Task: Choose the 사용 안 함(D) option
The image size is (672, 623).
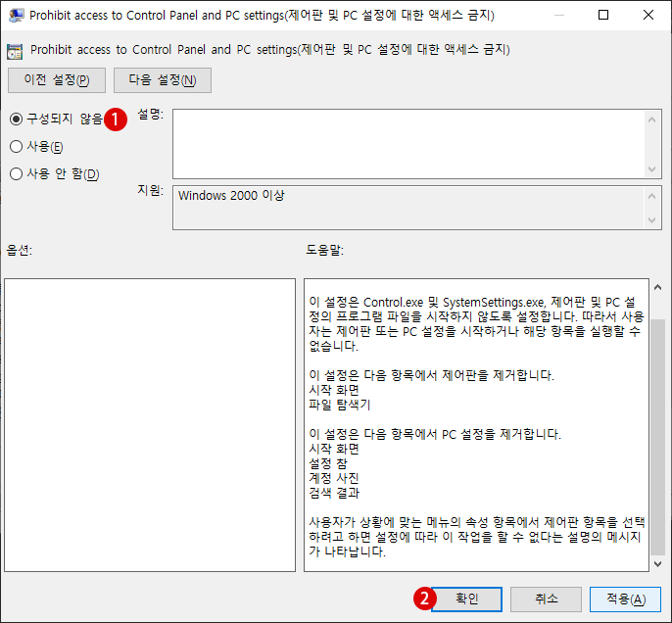Action: [x=16, y=174]
